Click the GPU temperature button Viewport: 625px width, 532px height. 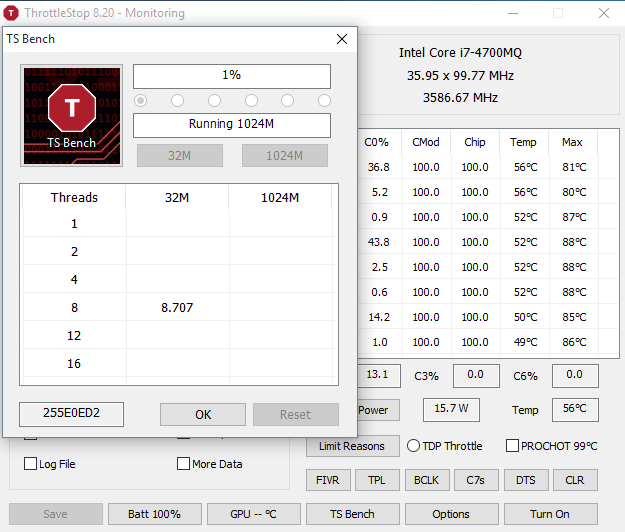click(x=254, y=514)
